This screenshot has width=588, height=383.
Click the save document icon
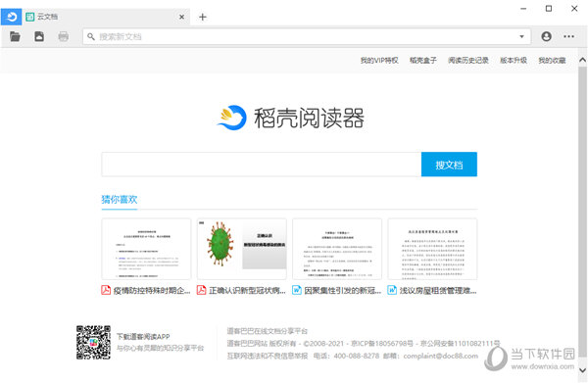[39, 36]
